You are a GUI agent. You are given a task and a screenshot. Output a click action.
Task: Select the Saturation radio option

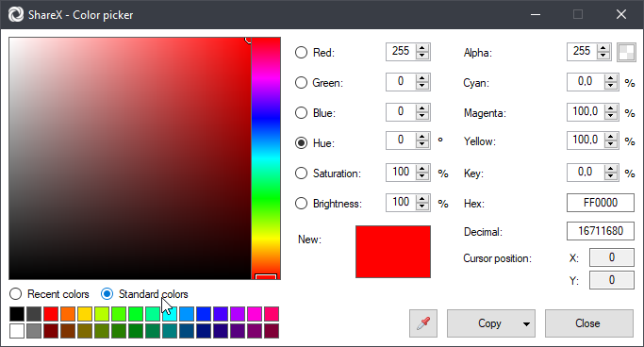301,173
